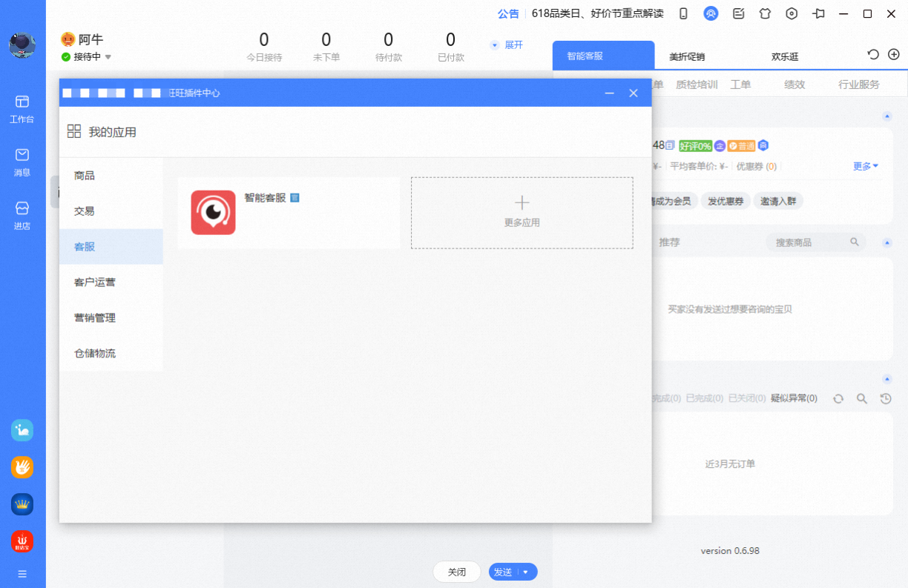
Task: Expand stats using the 展开 toggle
Action: click(507, 45)
